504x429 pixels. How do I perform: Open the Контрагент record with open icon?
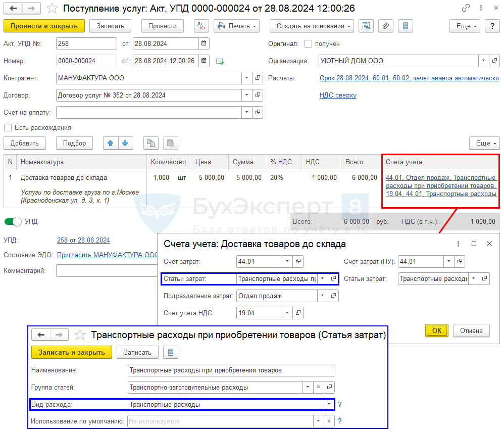tap(258, 78)
